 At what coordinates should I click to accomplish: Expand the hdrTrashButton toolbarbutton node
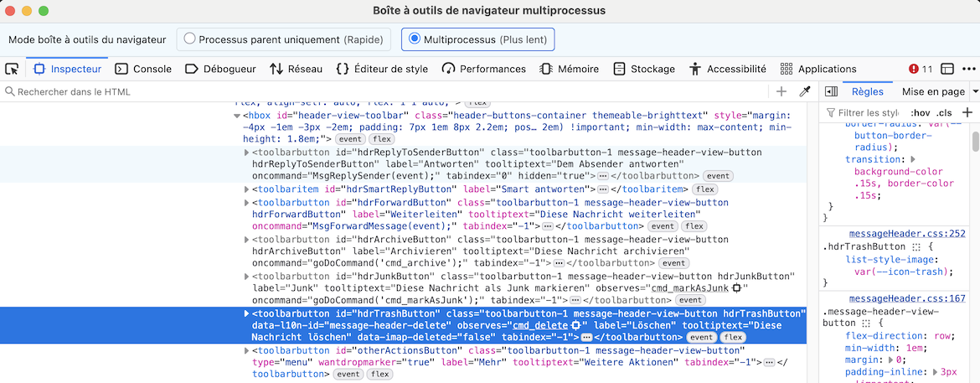point(246,313)
